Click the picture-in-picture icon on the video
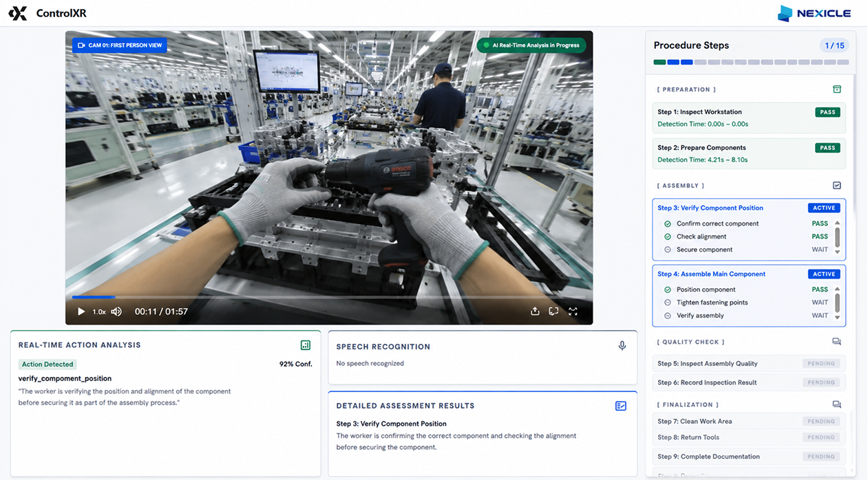 (x=553, y=312)
